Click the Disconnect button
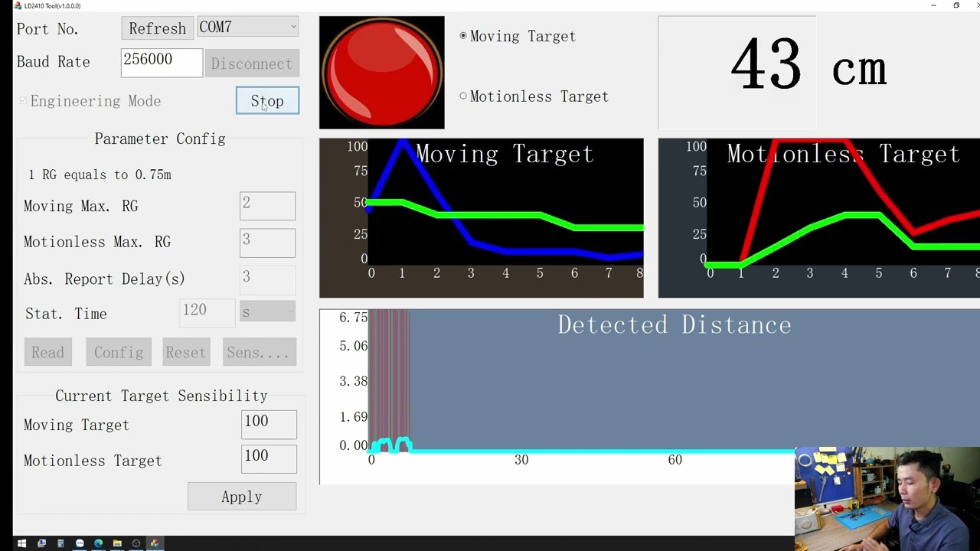980x551 pixels. (x=251, y=64)
